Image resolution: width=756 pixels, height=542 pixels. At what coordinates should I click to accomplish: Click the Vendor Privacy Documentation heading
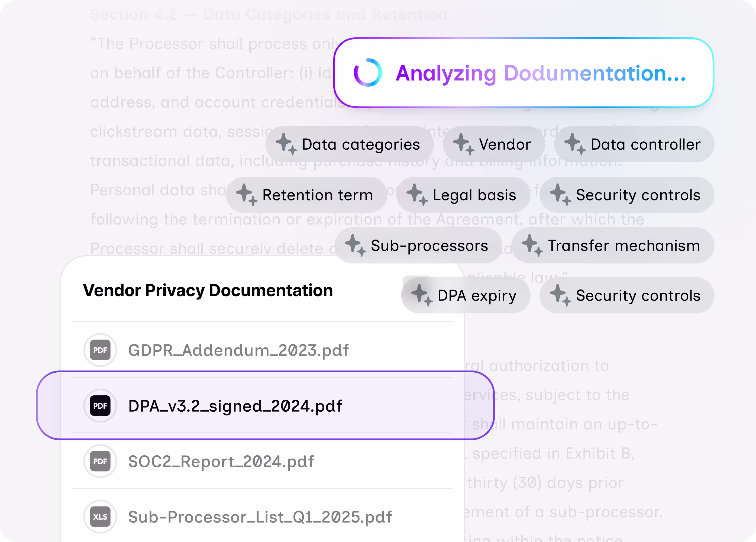pyautogui.click(x=208, y=290)
